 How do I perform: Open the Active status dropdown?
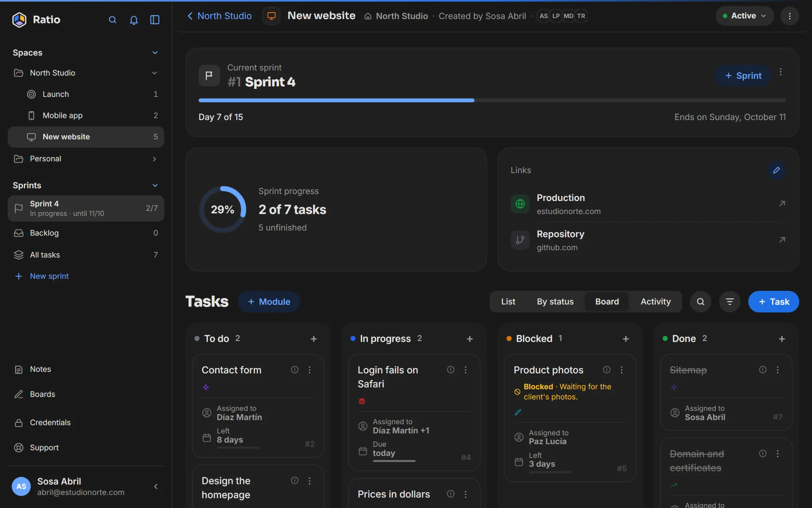coord(744,16)
